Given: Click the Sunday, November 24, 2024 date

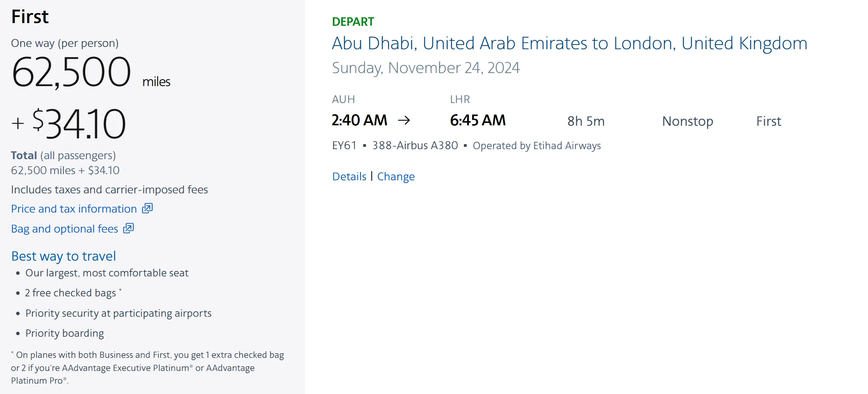Looking at the screenshot, I should [x=426, y=68].
